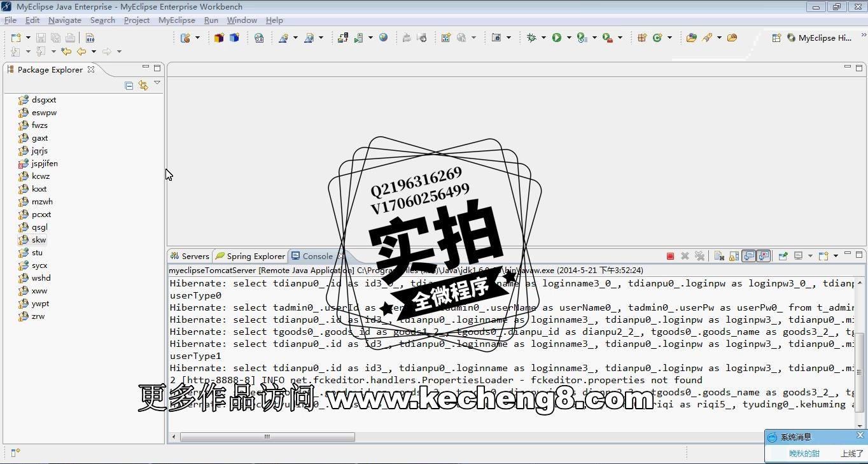Click the yellow-purple new package cube icon
This screenshot has height=464, width=868.
tap(219, 38)
